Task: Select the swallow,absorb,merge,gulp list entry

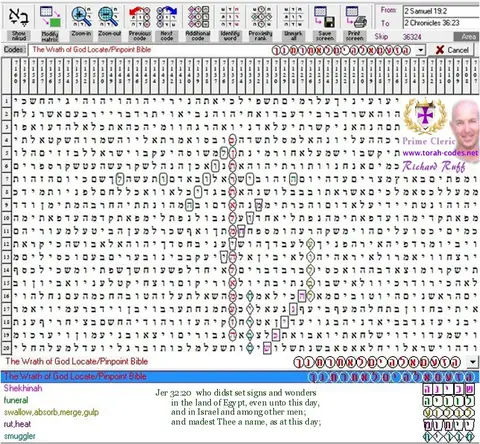Action: coord(51,412)
